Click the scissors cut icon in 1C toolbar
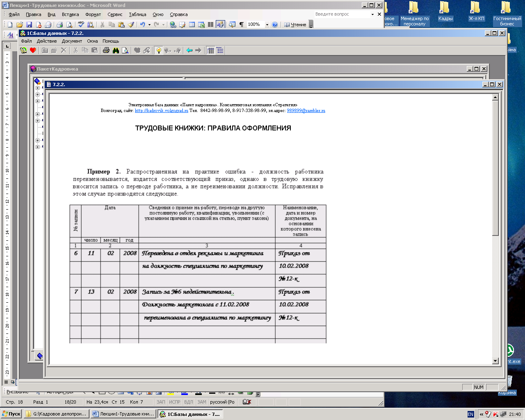 coord(75,50)
